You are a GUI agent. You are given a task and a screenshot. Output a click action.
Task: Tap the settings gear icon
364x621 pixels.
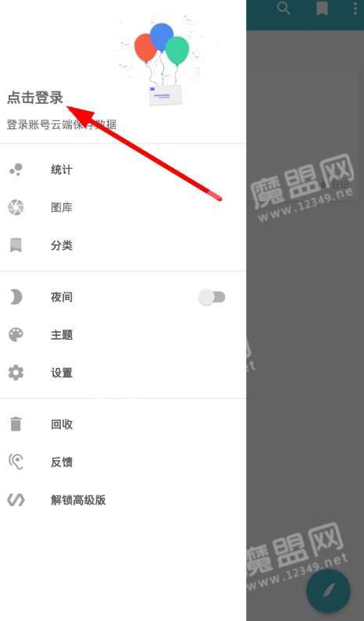(16, 373)
